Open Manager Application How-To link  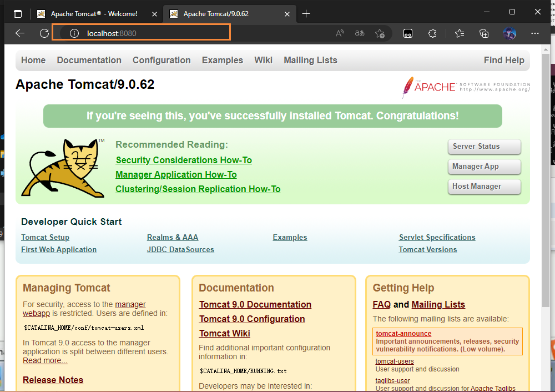click(176, 174)
